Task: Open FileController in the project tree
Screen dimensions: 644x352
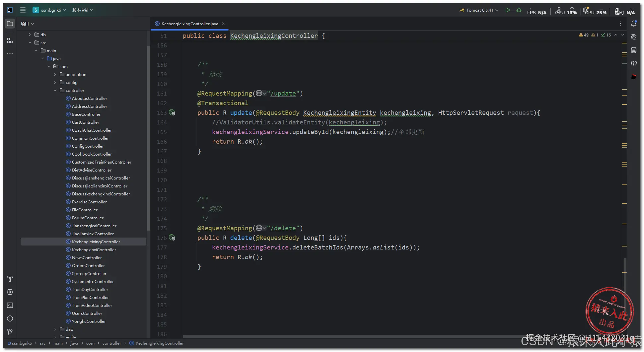Action: point(82,210)
